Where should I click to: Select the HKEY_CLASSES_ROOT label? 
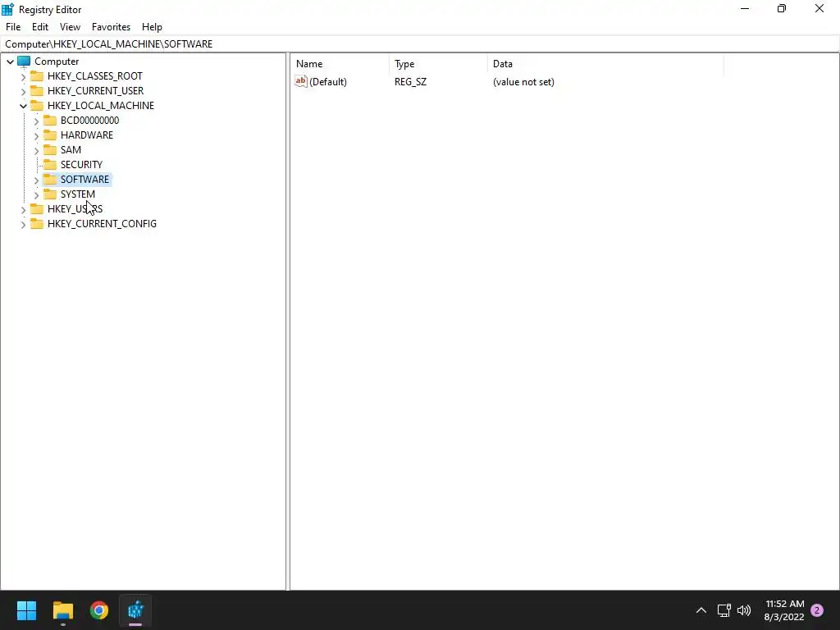[x=95, y=76]
